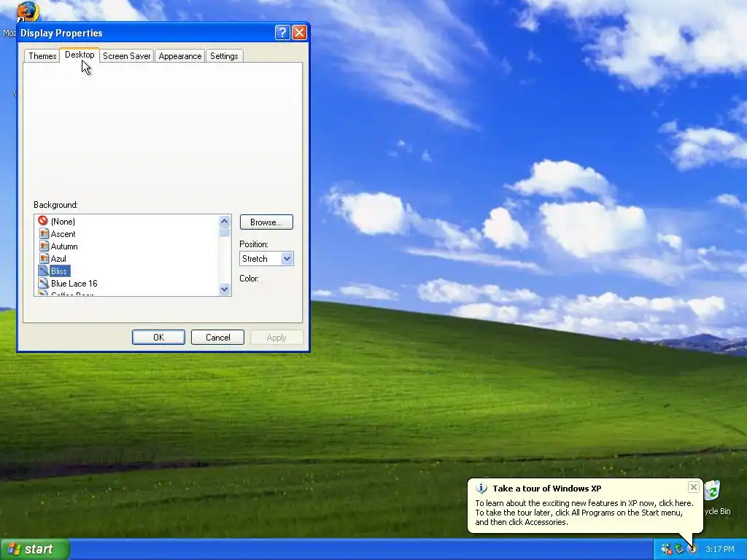Click the Mozilla Firefox desktop icon
The width and height of the screenshot is (747, 560).
pyautogui.click(x=27, y=12)
